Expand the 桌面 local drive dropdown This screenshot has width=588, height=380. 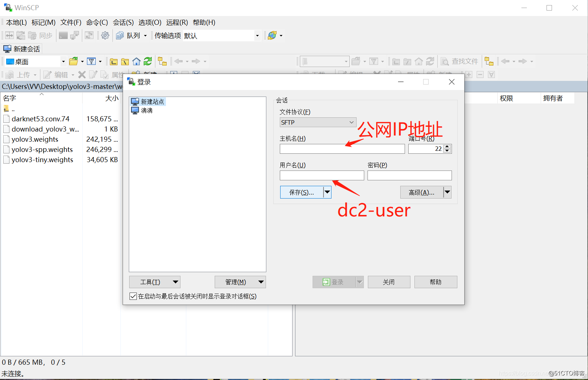[63, 62]
